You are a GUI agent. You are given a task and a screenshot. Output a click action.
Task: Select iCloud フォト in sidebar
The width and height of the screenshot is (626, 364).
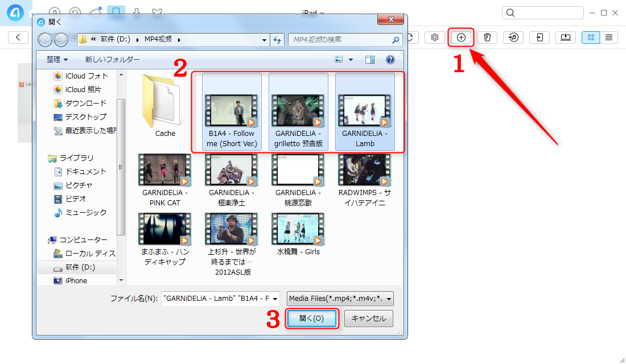click(81, 76)
